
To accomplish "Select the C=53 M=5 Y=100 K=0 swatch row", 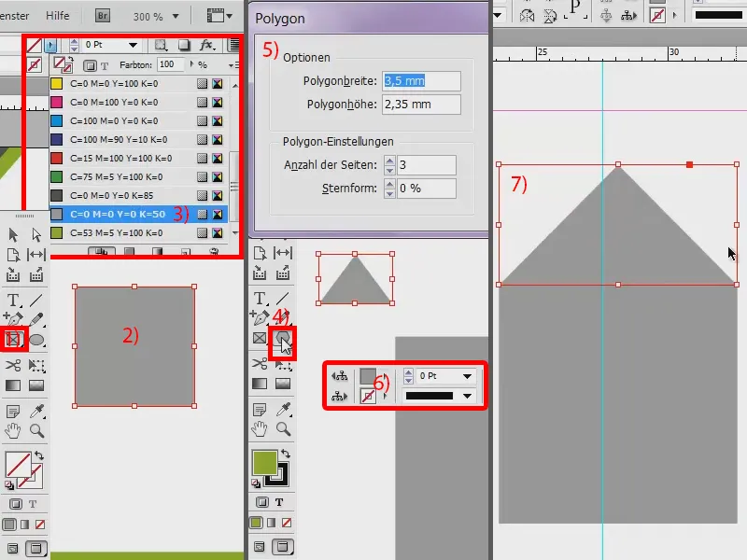I will pyautogui.click(x=138, y=232).
